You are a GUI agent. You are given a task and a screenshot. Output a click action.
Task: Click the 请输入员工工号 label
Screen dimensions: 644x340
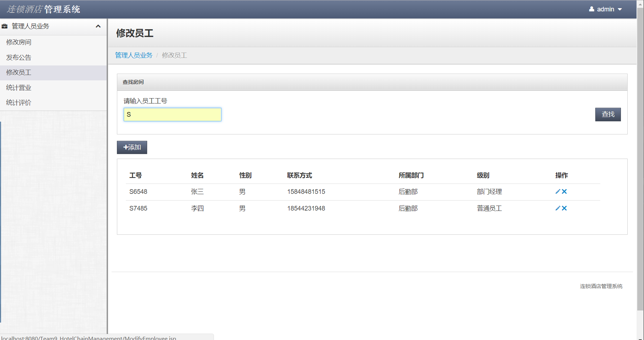coord(145,101)
